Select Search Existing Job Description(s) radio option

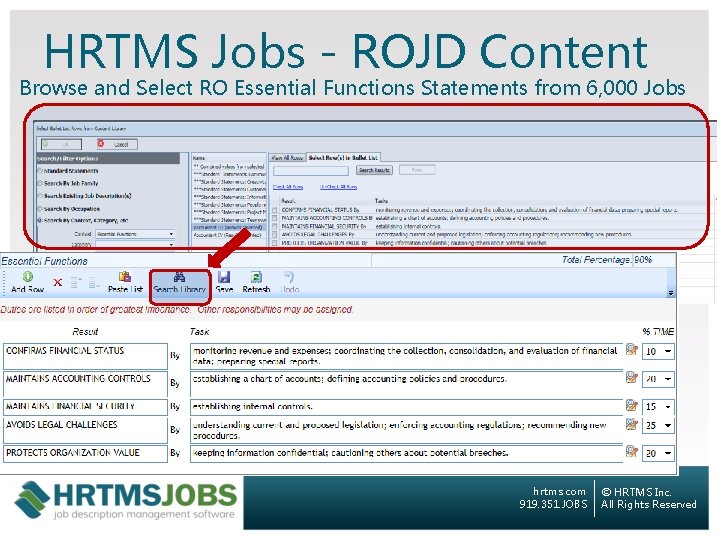coord(40,196)
